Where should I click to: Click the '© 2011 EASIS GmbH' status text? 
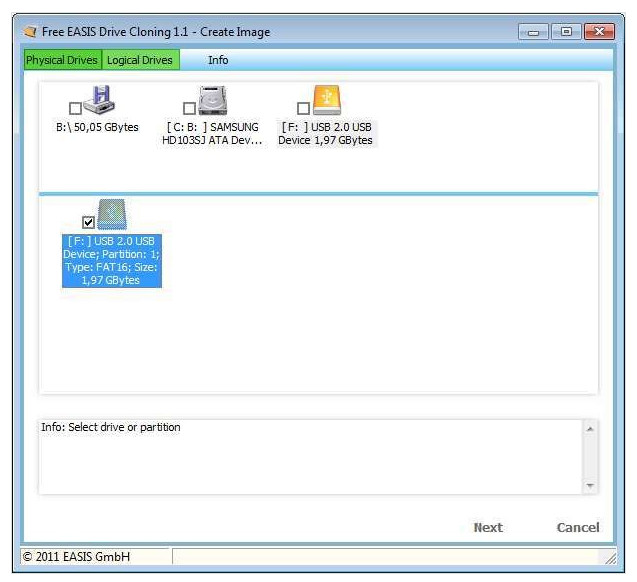coord(76,556)
